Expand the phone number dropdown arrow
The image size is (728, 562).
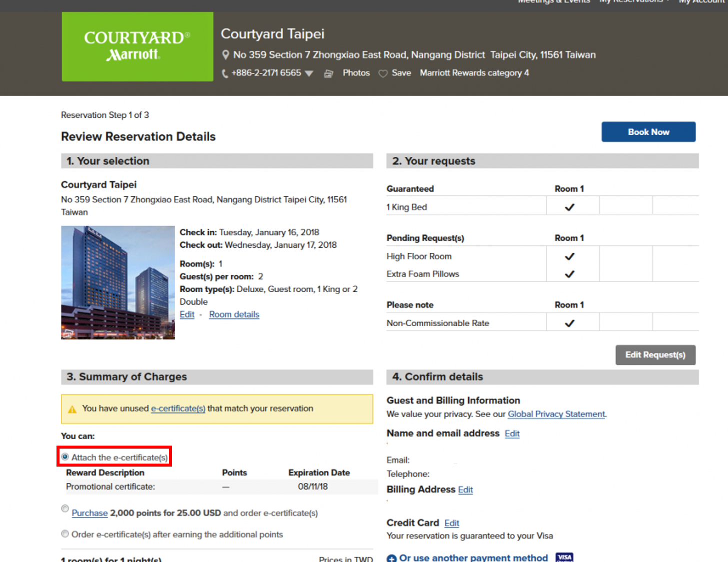click(x=309, y=73)
